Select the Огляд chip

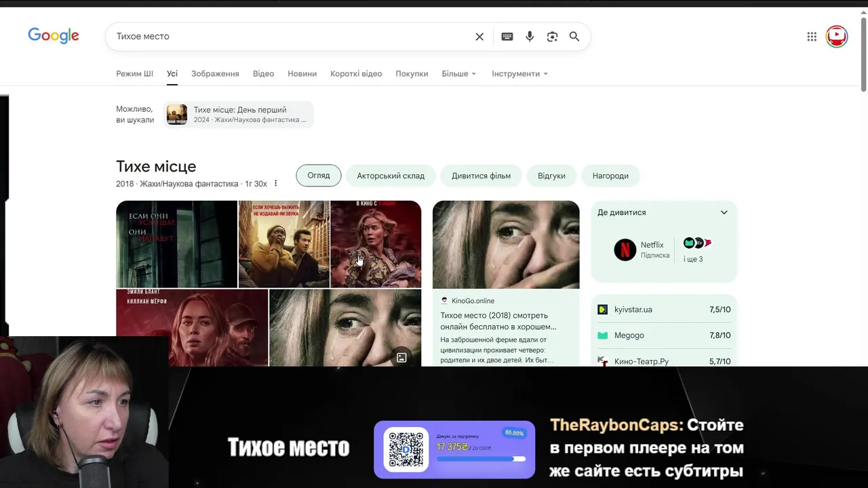(x=319, y=176)
